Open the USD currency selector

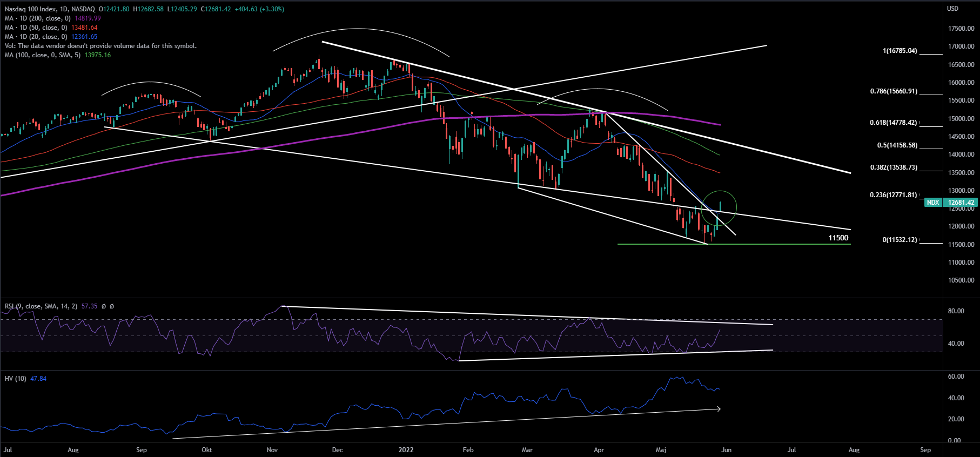pos(952,9)
